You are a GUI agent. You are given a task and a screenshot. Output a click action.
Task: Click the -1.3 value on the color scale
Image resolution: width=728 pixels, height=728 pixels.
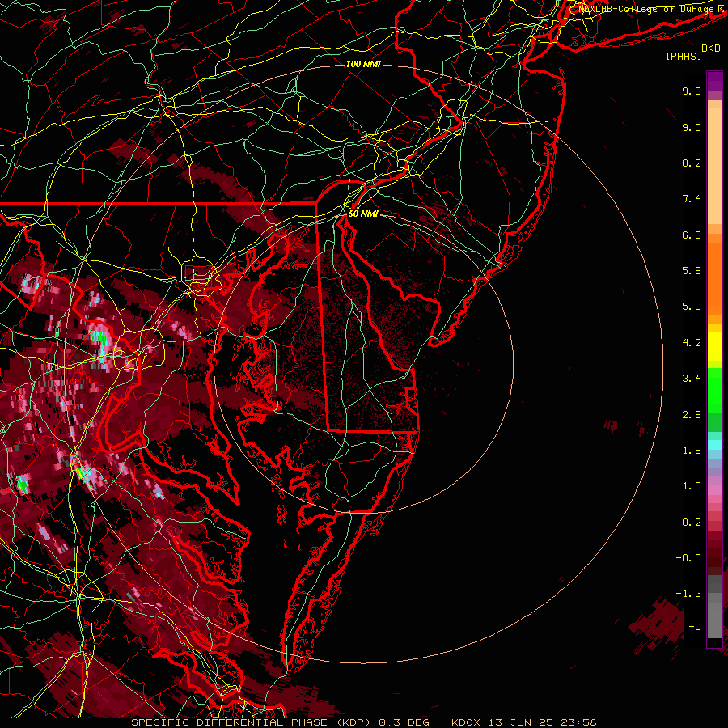click(x=688, y=594)
